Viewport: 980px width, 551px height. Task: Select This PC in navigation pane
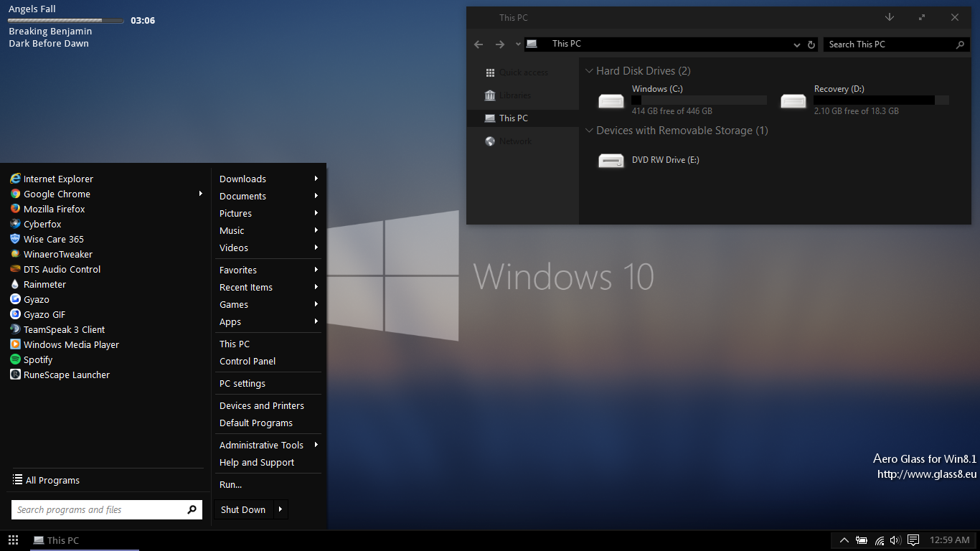point(522,118)
